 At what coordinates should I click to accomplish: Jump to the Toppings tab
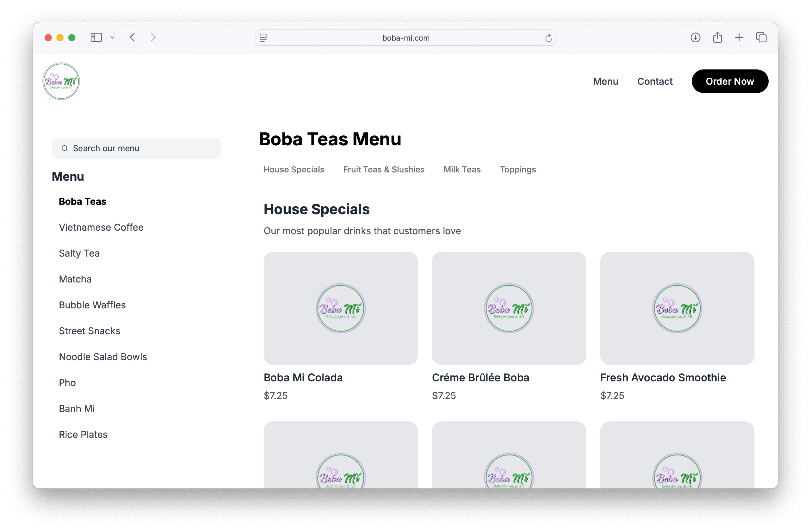(x=518, y=169)
